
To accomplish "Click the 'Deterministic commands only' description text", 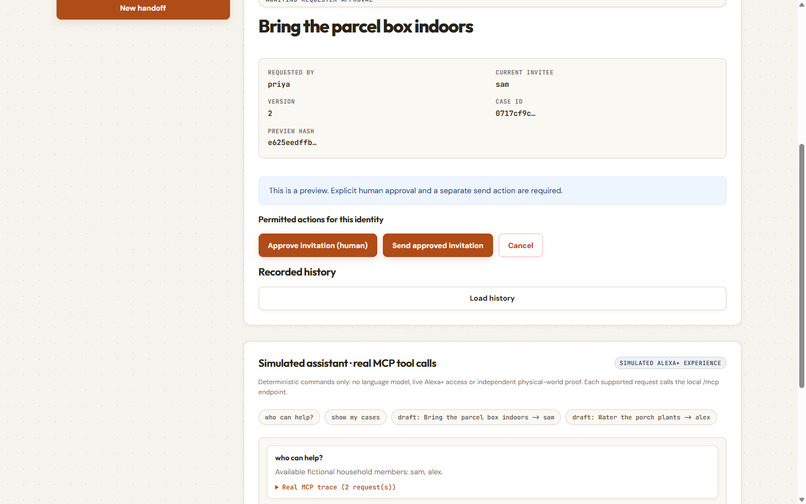I will click(488, 387).
